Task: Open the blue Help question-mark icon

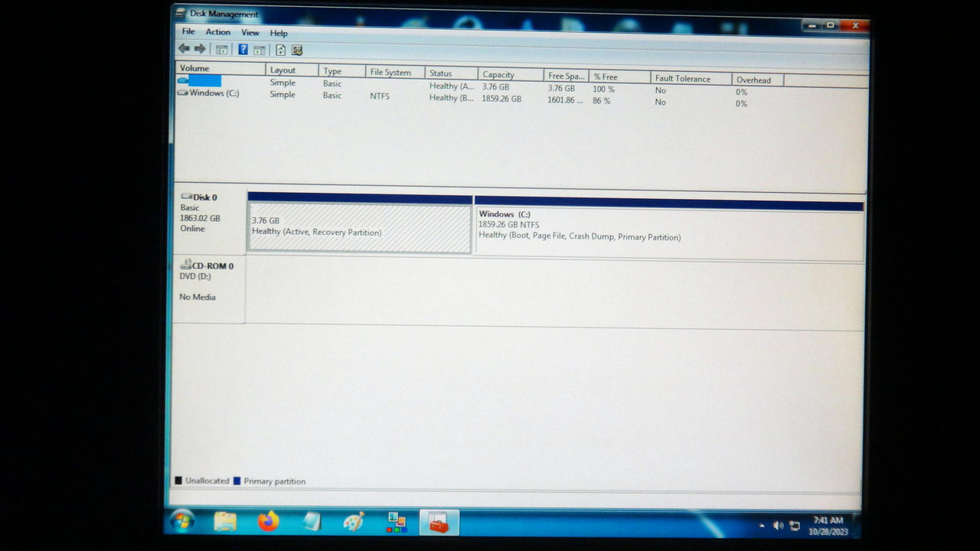Action: pos(243,50)
